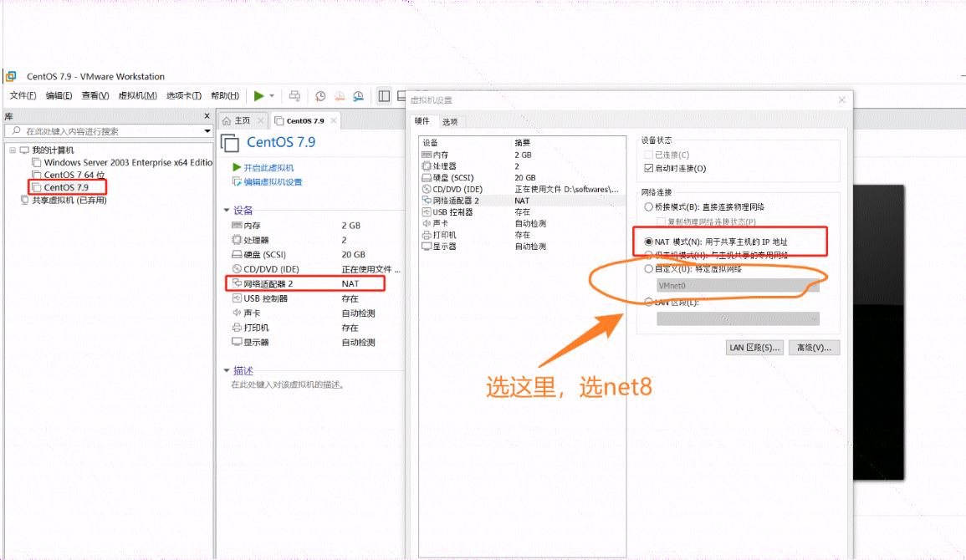Open the VMnet0 network dropdown
Viewport: 966px width, 560px height.
(739, 285)
